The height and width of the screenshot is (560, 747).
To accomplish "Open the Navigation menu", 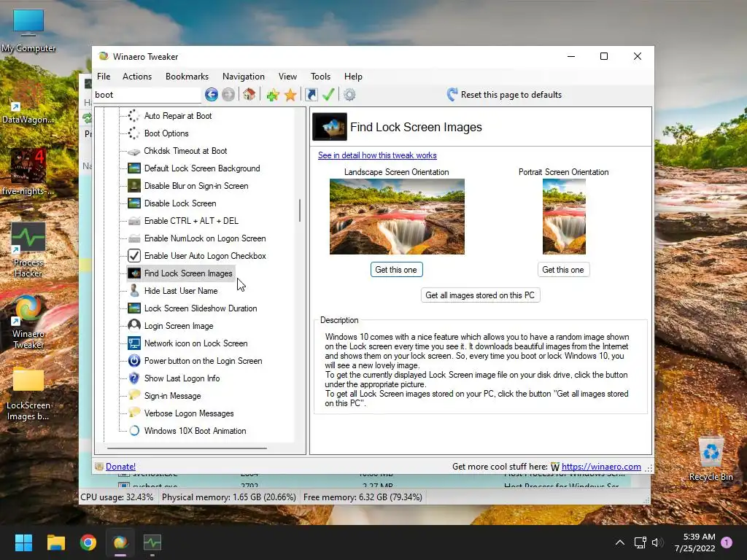I will pos(244,76).
